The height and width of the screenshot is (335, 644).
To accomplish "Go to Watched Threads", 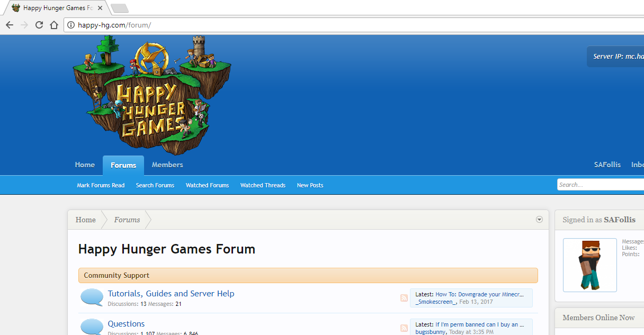I will (263, 185).
